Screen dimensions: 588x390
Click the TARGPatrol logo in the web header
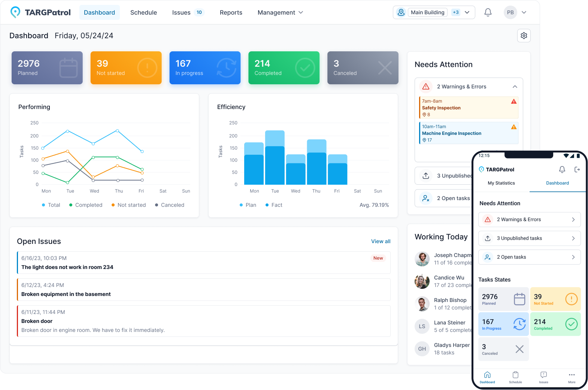[x=40, y=12]
